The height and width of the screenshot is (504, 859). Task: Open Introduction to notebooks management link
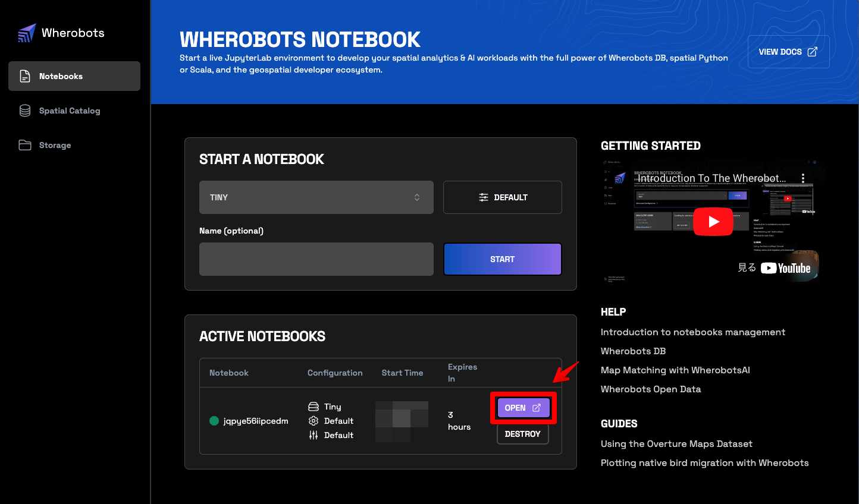(x=693, y=332)
